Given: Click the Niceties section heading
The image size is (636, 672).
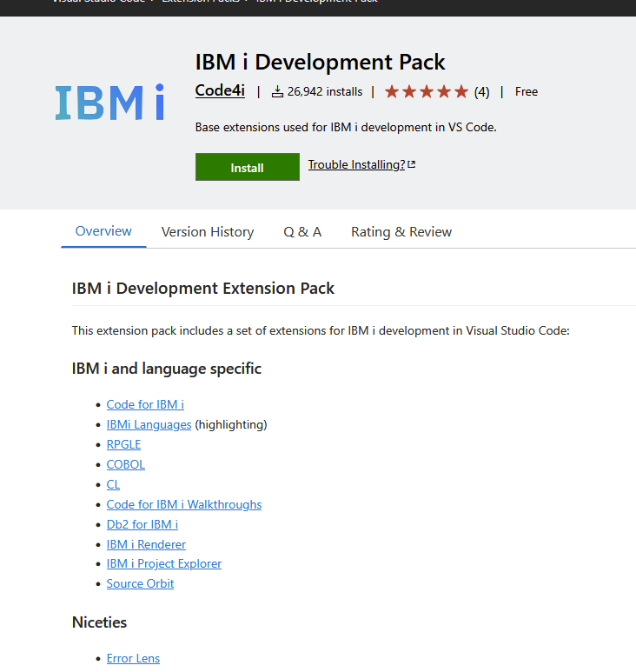Looking at the screenshot, I should (x=99, y=622).
